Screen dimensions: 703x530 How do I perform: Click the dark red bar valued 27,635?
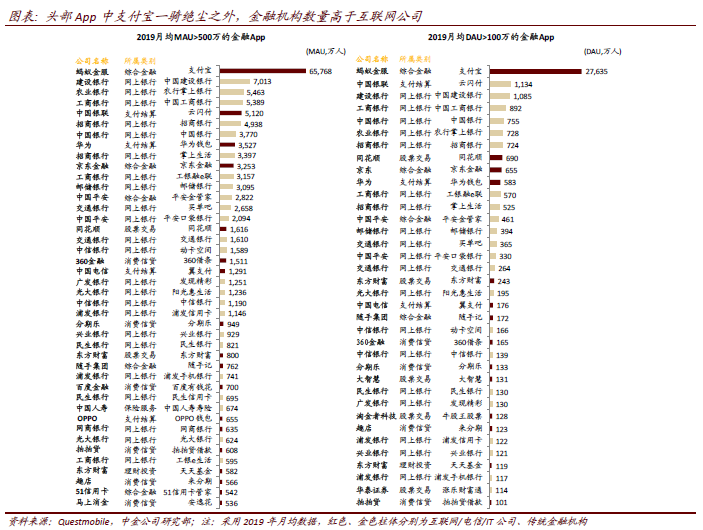536,71
